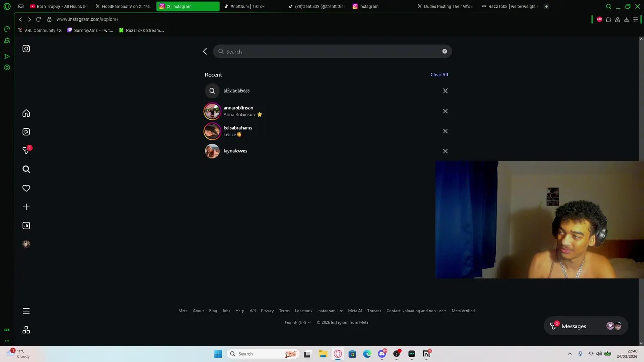Open the Meta Verified footer link
The image size is (644, 362).
point(463,311)
